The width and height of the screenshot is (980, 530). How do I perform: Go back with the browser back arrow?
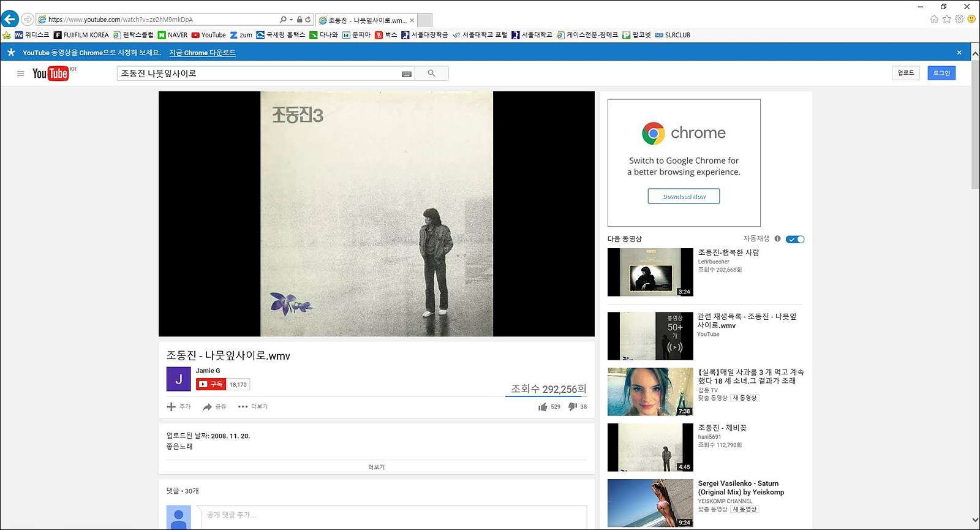tap(9, 19)
